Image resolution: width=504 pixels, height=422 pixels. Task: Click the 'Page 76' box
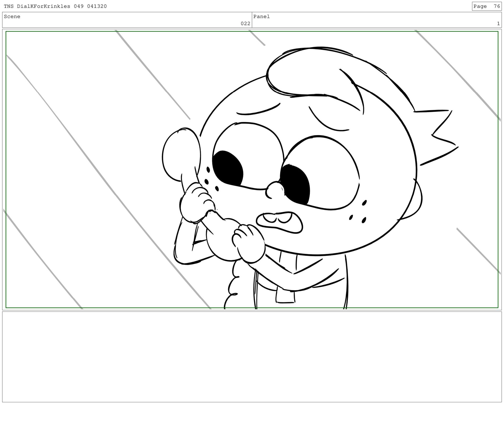click(x=486, y=6)
